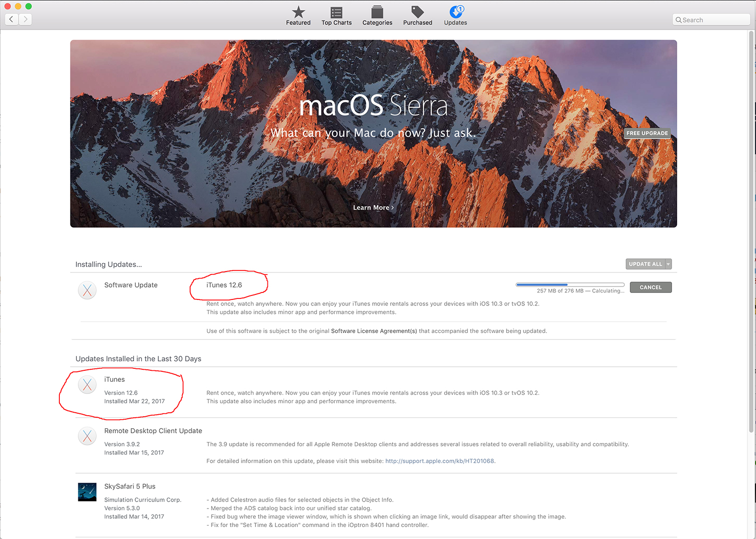This screenshot has height=539, width=756.
Task: Click 'Installed Mar 14, 2017' text
Action: 134,517
